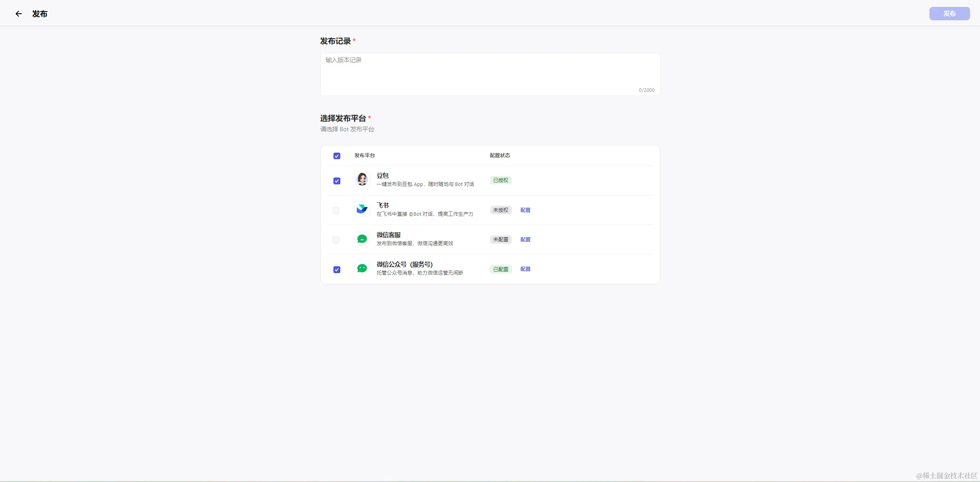
Task: Focus the 输入版本记录 text area
Action: pos(490,74)
